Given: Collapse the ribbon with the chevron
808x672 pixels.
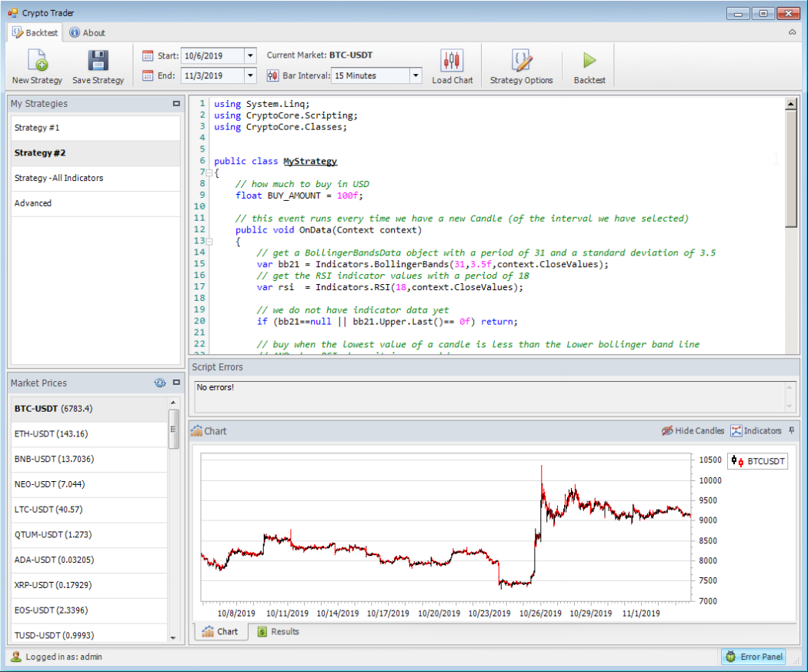Looking at the screenshot, I should pos(792,32).
